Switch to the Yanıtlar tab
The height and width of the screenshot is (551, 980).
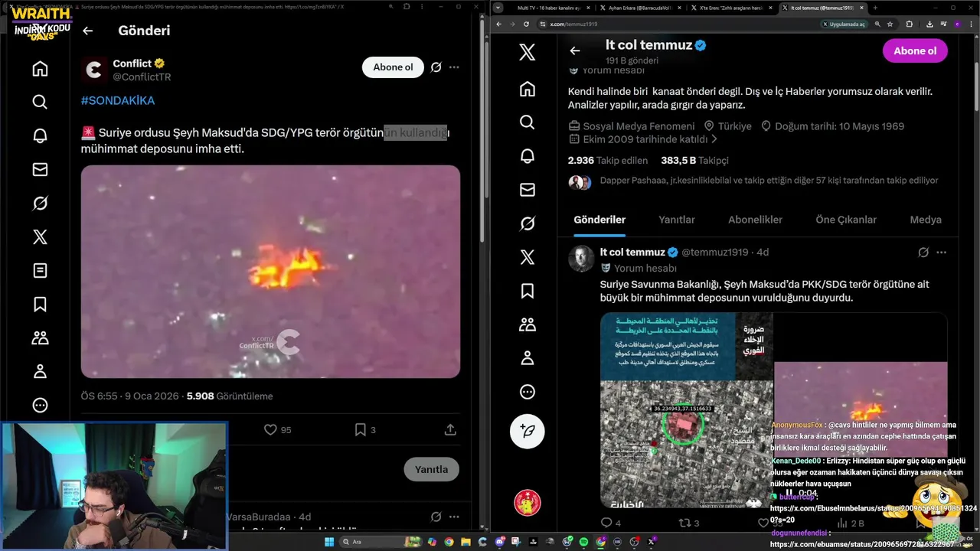677,220
